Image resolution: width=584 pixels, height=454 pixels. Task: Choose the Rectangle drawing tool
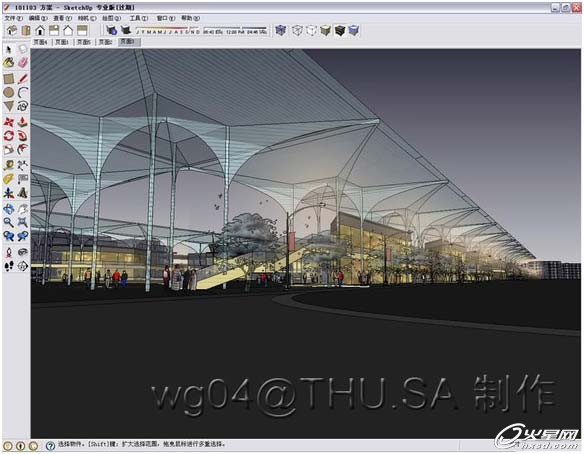(x=9, y=79)
